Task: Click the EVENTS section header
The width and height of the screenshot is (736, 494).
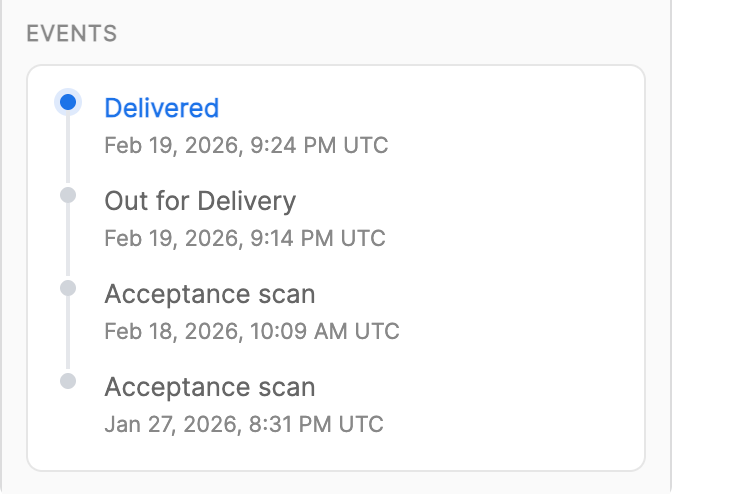Action: tap(71, 34)
